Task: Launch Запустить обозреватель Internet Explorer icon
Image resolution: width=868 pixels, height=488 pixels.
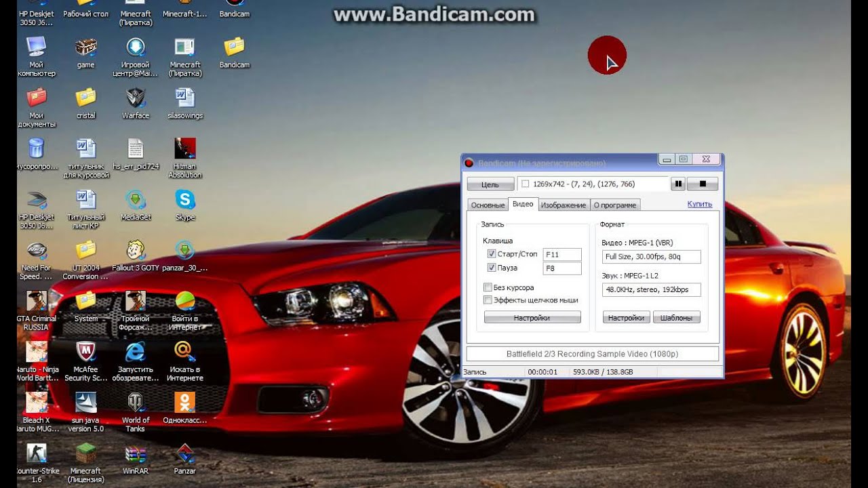Action: coord(136,361)
